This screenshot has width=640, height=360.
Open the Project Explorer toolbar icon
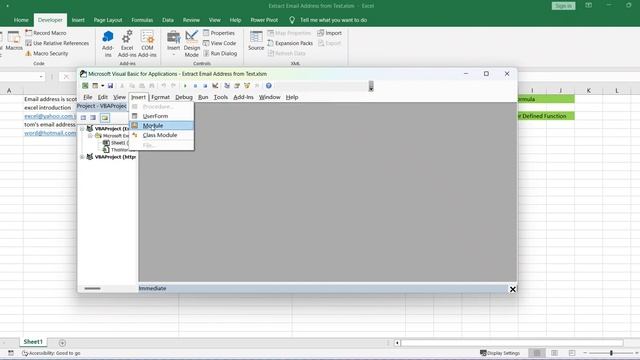point(227,86)
